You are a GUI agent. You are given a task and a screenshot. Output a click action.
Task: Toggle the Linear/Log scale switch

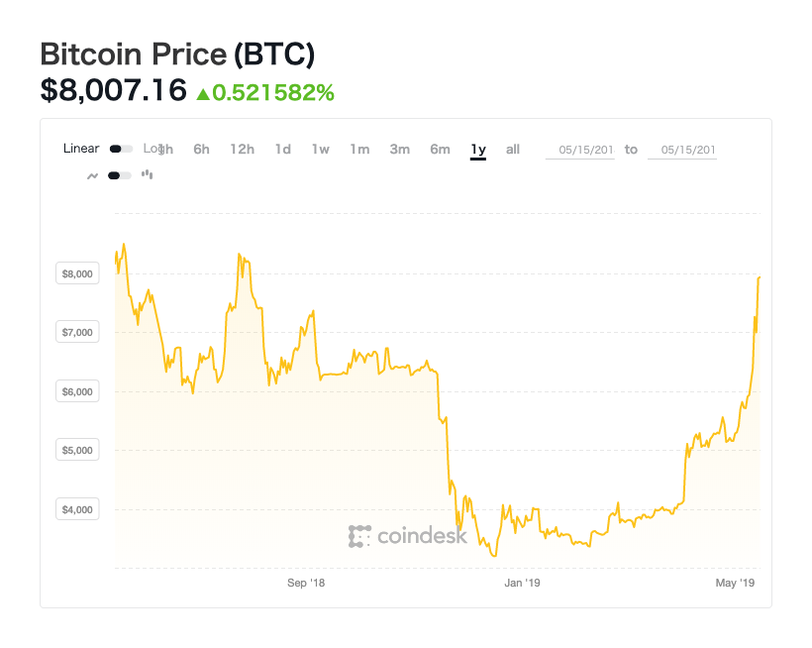click(x=121, y=150)
